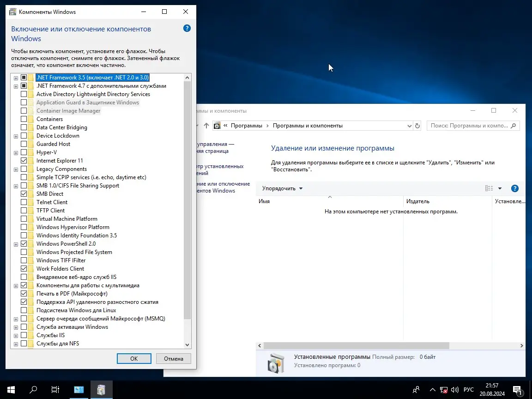Click search magnifier in Programs search box
The height and width of the screenshot is (399, 532).
[x=514, y=126]
